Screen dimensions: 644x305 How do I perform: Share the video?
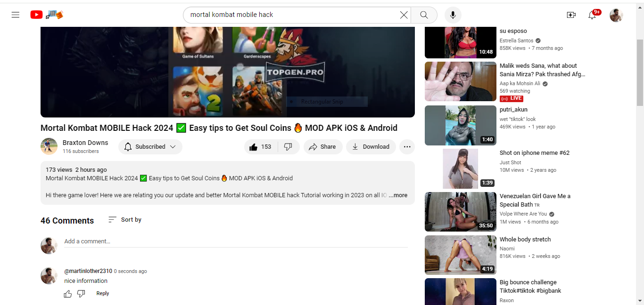[x=323, y=147]
